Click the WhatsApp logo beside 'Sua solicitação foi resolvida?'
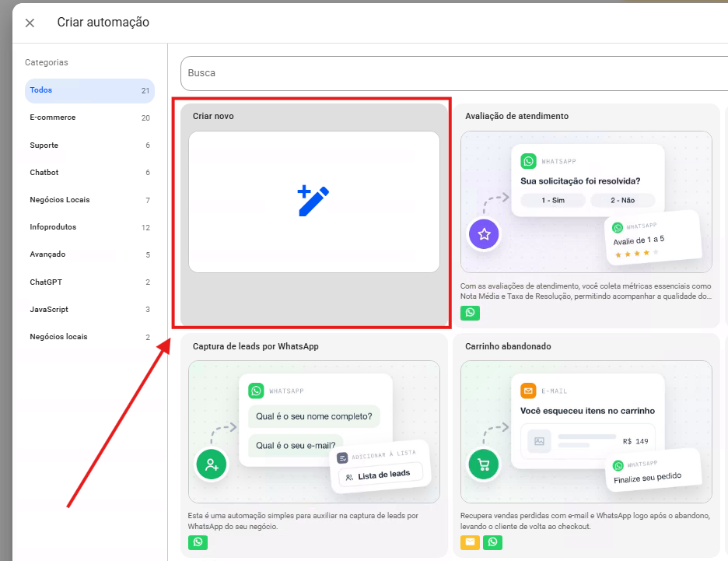 coord(528,161)
